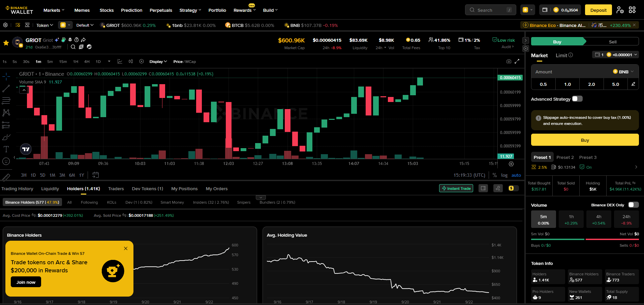The height and width of the screenshot is (305, 644).
Task: Open the chart settings gear icon
Action: tap(511, 164)
